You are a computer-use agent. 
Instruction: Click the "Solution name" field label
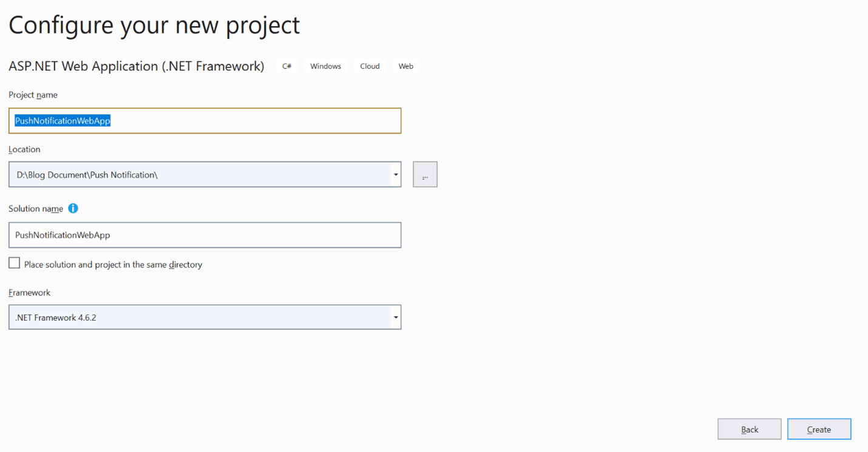tap(36, 208)
